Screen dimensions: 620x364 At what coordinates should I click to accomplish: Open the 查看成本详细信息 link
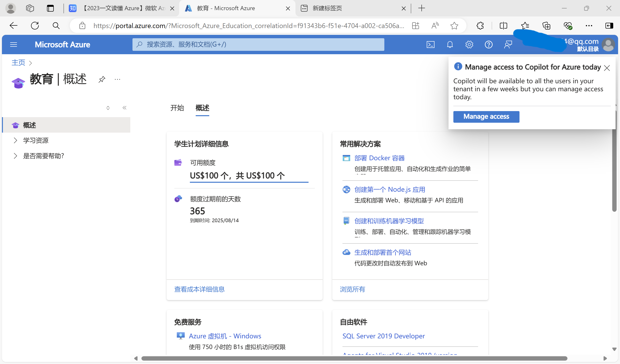199,289
